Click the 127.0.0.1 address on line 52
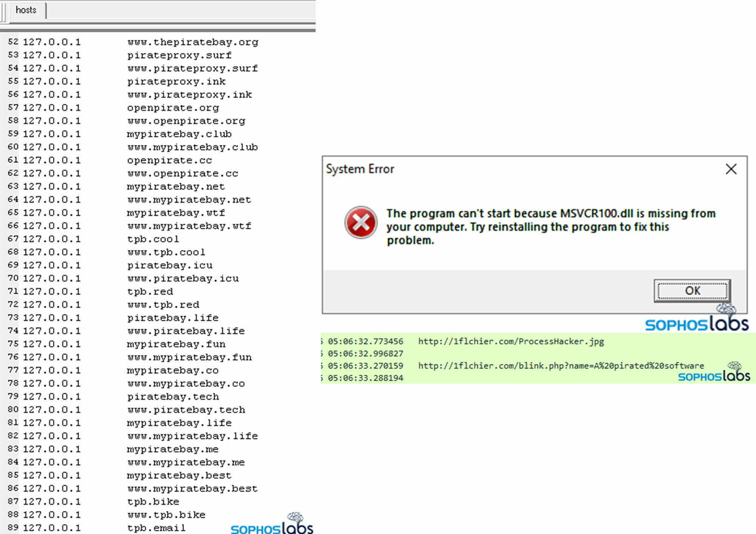The image size is (756, 534). click(52, 42)
